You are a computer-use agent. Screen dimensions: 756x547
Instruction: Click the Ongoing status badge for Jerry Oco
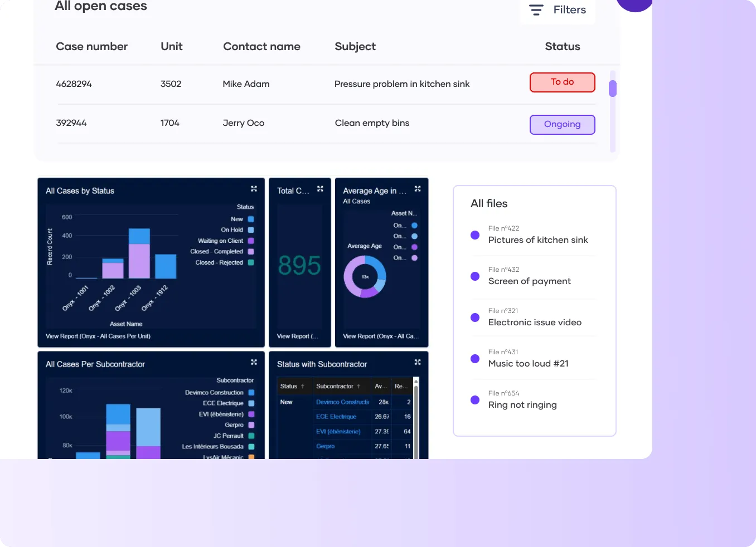pyautogui.click(x=562, y=124)
